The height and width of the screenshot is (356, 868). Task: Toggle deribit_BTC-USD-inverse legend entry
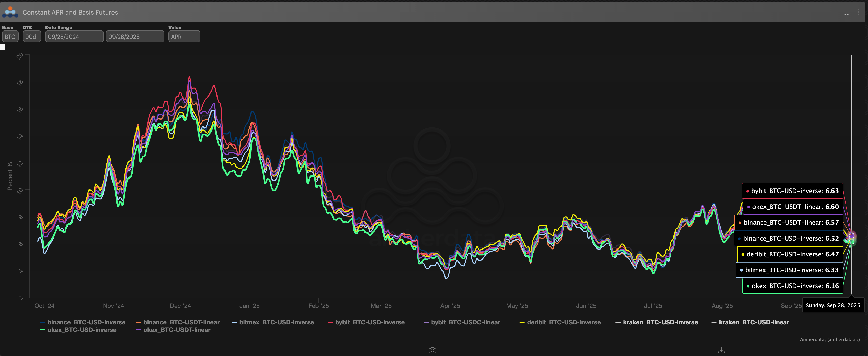[563, 322]
